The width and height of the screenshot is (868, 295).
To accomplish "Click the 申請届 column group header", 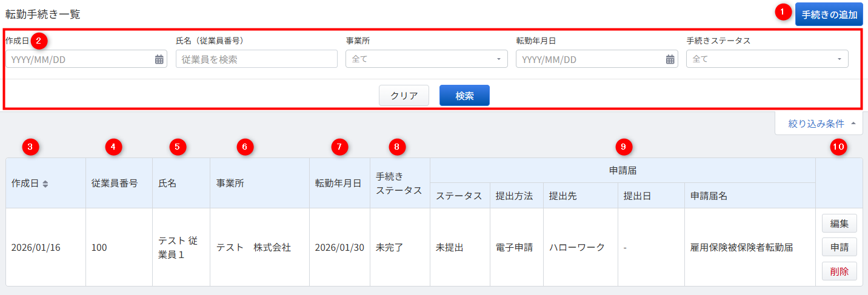I will click(x=623, y=170).
